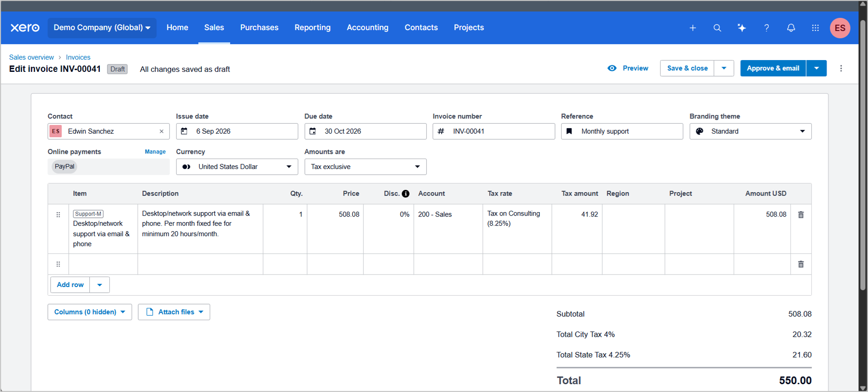This screenshot has height=392, width=868.
Task: Open the plus create-new menu
Action: point(693,28)
